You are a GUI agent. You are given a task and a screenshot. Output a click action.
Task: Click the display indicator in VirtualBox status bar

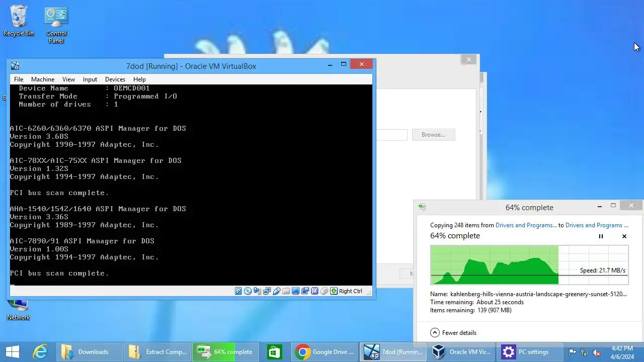295,291
